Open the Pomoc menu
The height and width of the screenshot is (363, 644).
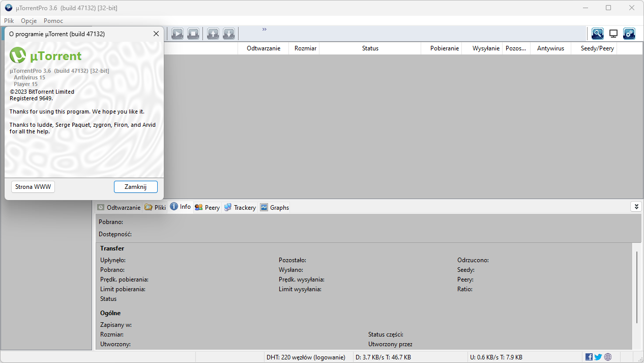tap(53, 21)
